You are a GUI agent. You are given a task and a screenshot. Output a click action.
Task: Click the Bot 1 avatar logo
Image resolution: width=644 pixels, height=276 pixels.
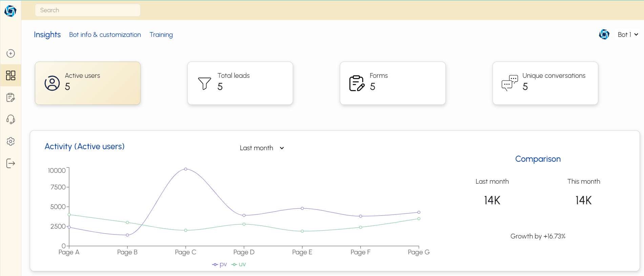point(604,34)
